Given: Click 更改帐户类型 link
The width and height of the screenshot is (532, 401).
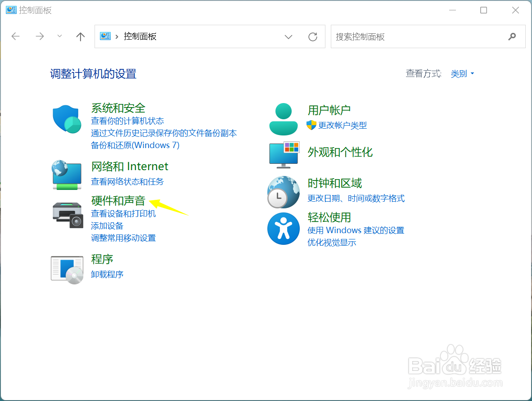Looking at the screenshot, I should point(343,125).
